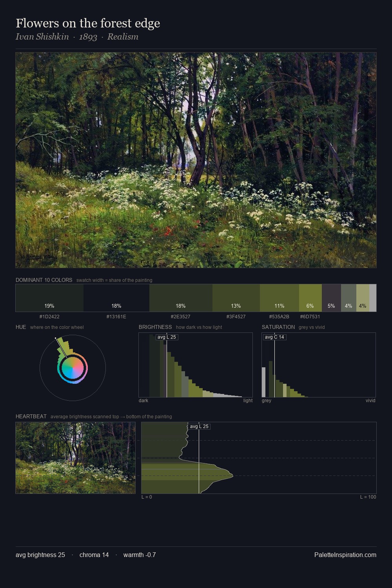This screenshot has height=588, width=392.
Task: Select the 19% color swatch #1D2422
Action: (x=49, y=298)
